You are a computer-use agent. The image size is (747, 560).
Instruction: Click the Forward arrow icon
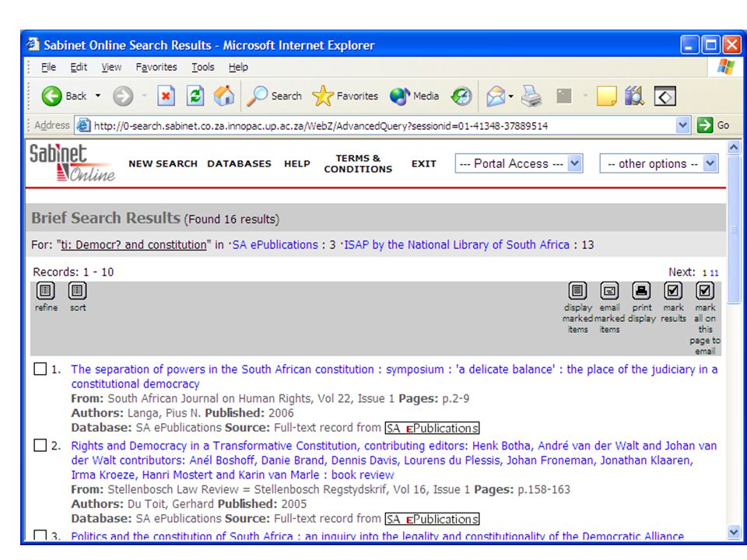(122, 96)
